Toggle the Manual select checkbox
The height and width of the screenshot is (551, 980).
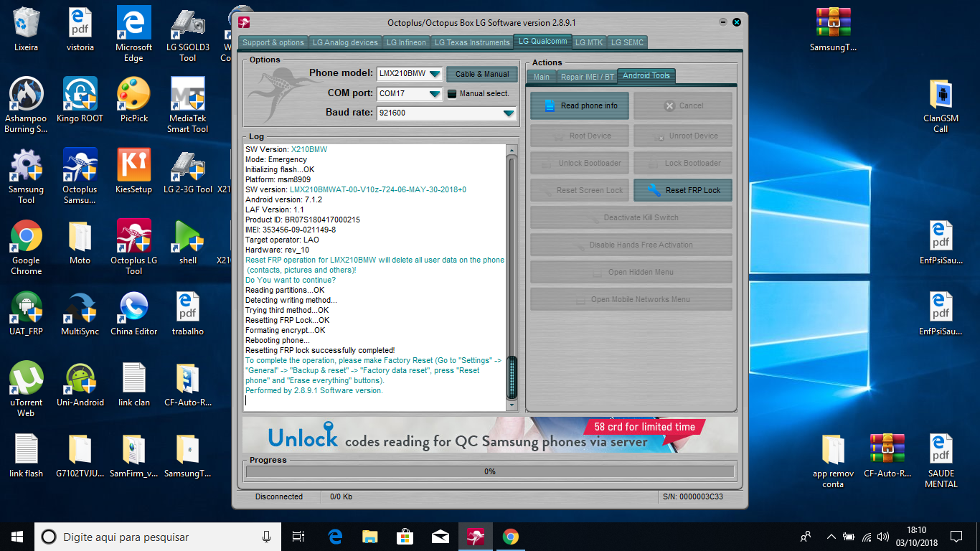click(451, 93)
